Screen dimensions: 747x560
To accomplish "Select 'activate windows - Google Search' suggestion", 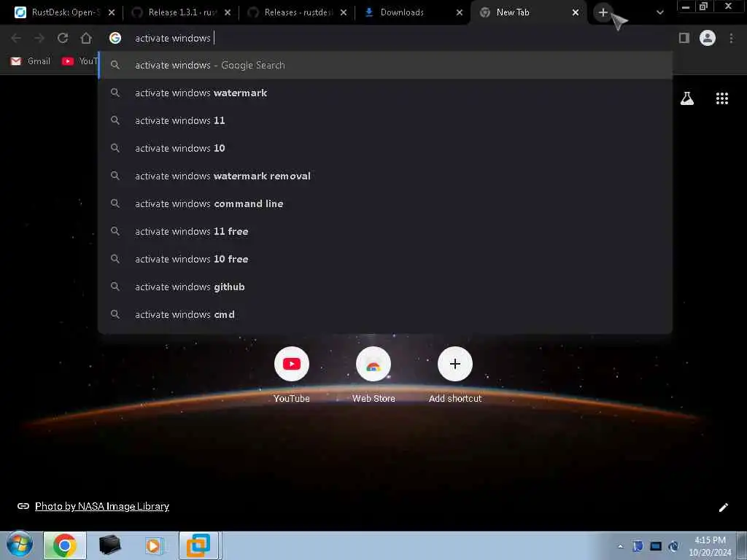I will point(385,65).
